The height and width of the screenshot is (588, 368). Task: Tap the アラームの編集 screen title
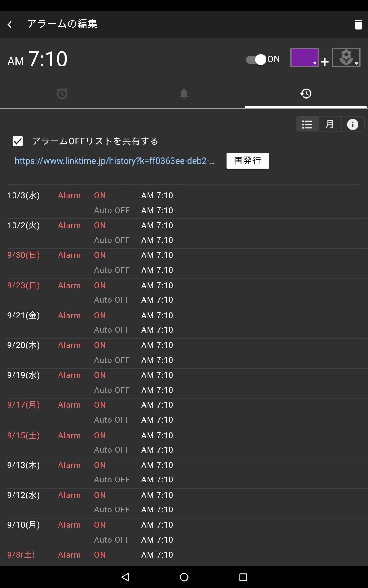pyautogui.click(x=62, y=24)
